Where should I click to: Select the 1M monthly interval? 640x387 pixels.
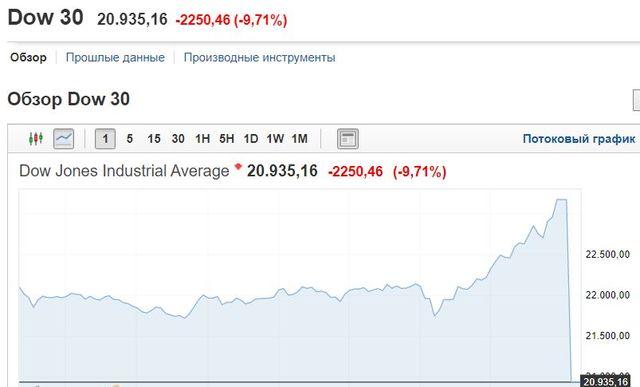300,139
